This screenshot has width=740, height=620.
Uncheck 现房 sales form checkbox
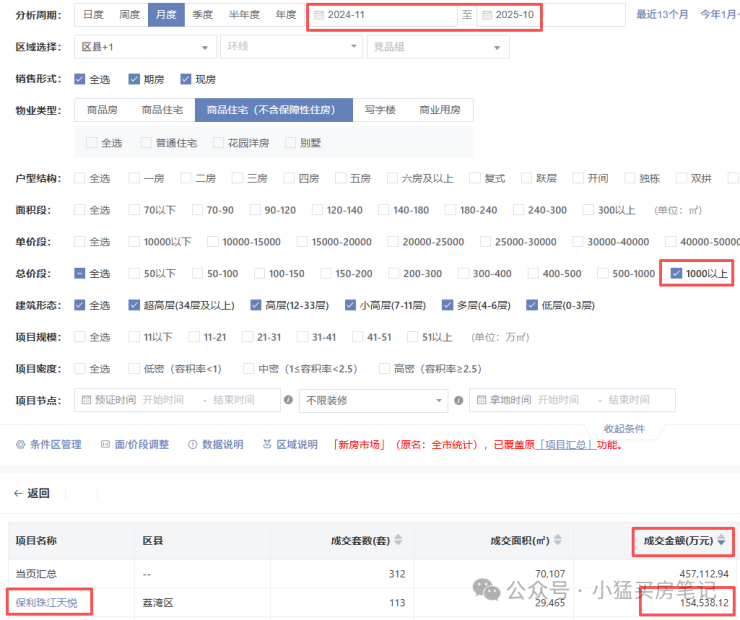tap(186, 79)
